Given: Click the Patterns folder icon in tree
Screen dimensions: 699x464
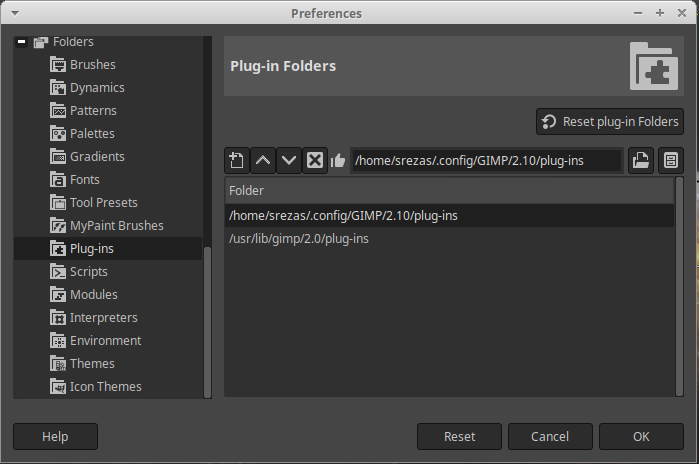Looking at the screenshot, I should pos(58,111).
